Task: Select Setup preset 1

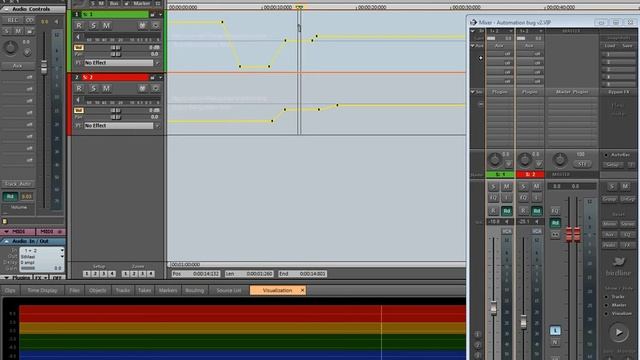Action: 87,274
